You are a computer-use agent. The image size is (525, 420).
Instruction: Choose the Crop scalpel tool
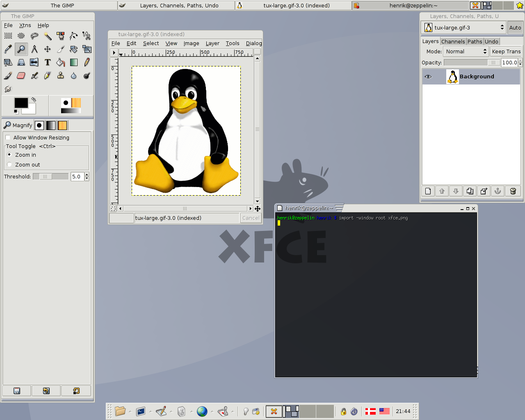(61, 49)
